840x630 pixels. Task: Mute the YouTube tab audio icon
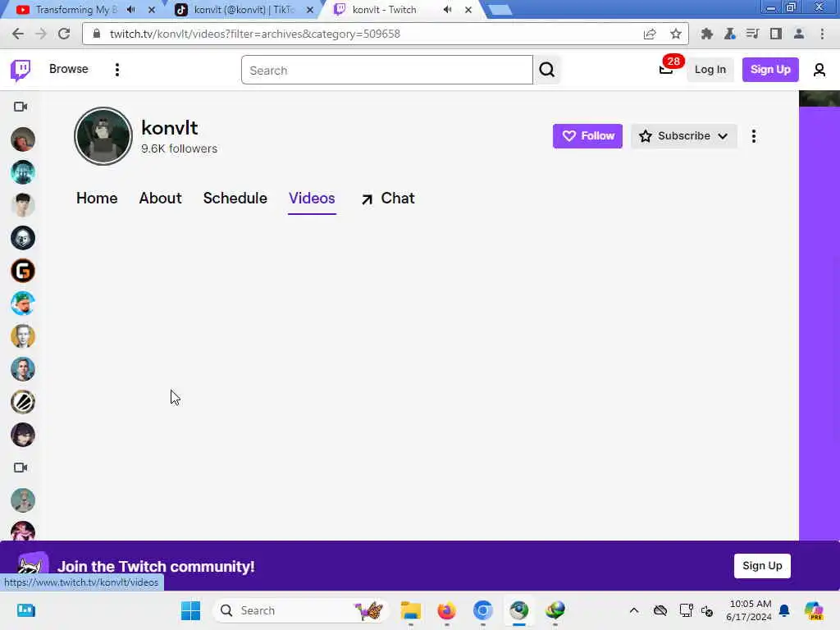tap(130, 10)
